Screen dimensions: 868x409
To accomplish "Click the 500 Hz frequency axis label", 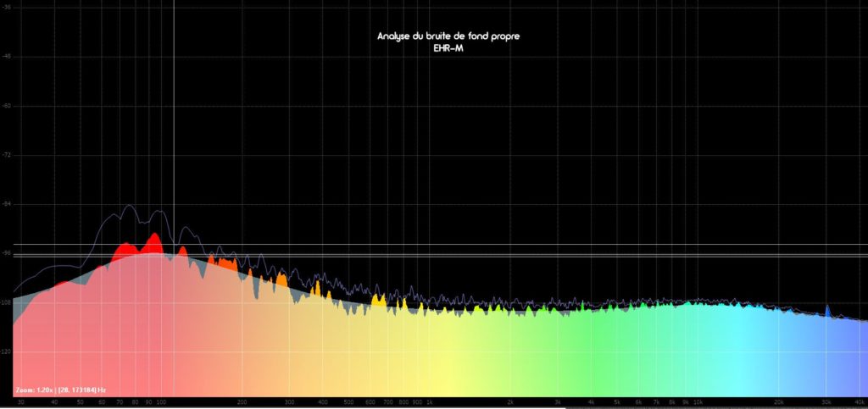I will [x=348, y=402].
